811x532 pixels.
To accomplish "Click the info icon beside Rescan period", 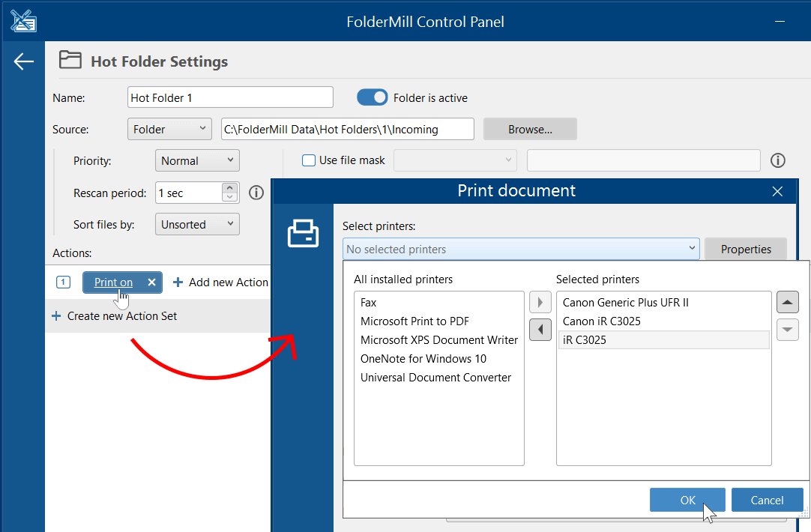I will click(256, 193).
